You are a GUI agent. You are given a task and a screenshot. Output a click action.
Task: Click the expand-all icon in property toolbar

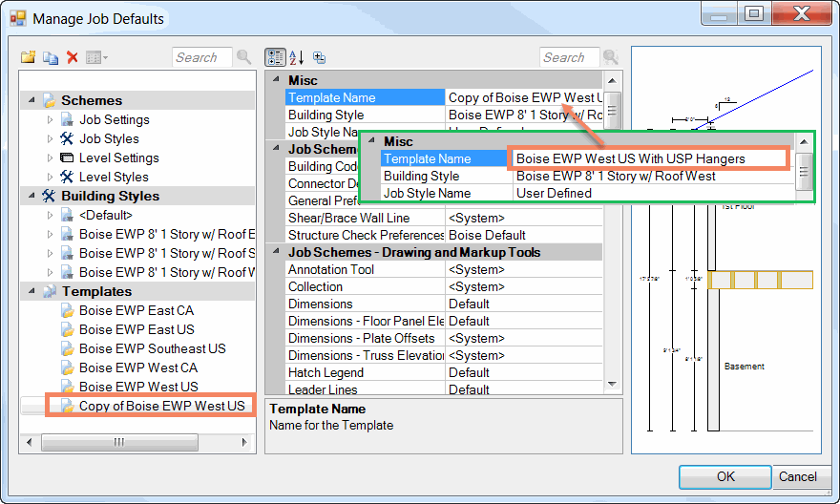coord(319,57)
